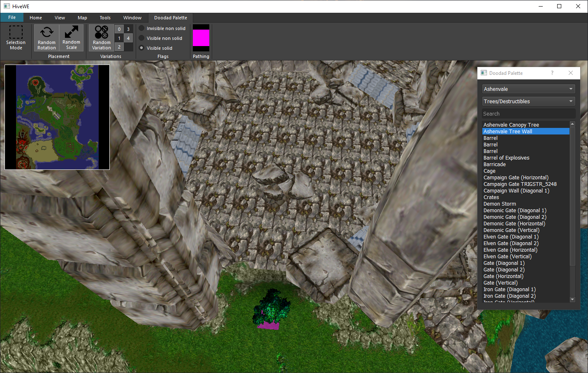Select variation number 3

[x=128, y=29]
